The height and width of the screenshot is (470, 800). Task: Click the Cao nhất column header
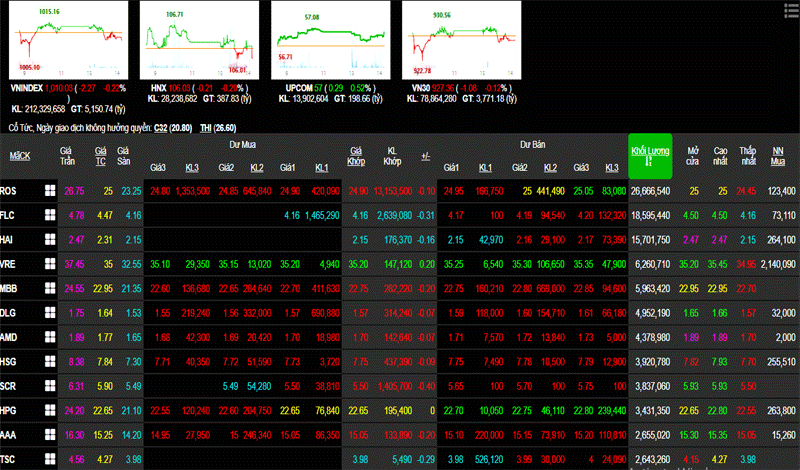tap(720, 156)
